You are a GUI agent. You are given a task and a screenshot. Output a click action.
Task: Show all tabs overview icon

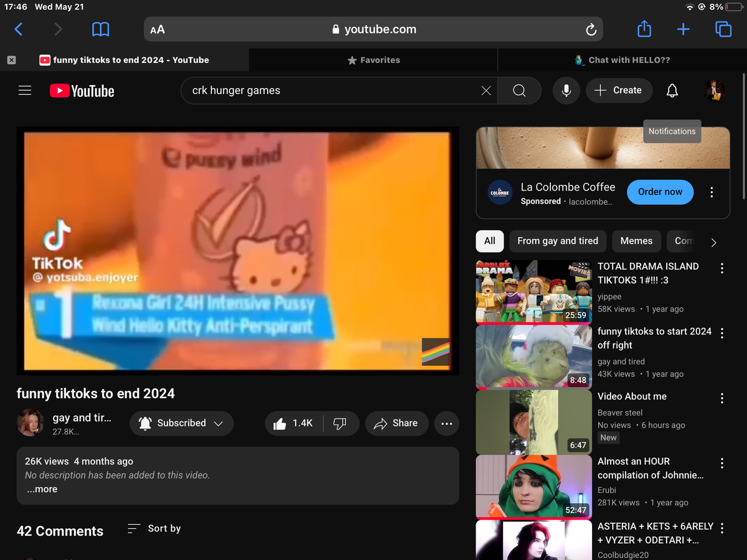[x=723, y=29]
